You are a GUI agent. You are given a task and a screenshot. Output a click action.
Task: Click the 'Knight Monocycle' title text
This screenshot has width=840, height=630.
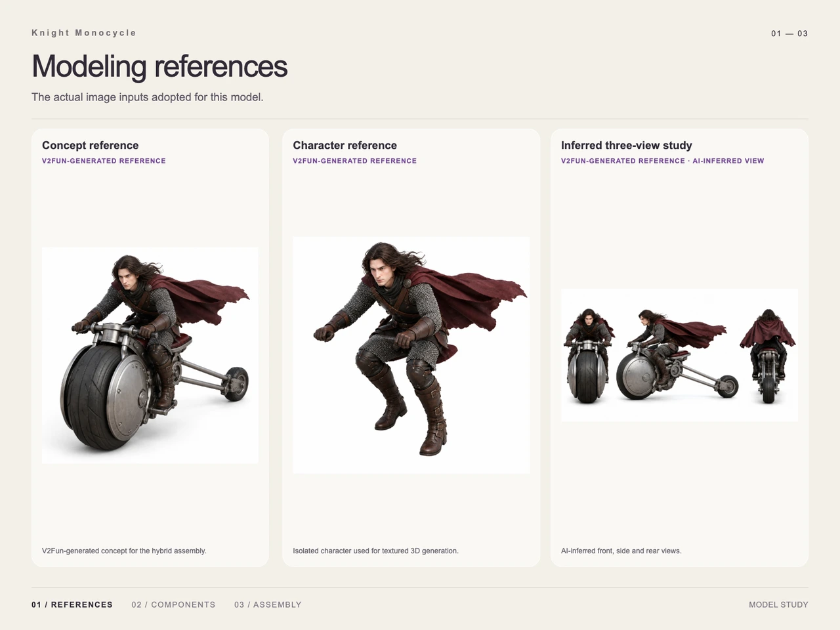coord(84,33)
